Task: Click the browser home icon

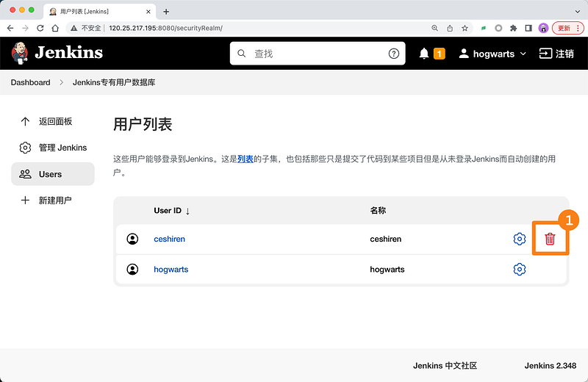Action: click(55, 28)
